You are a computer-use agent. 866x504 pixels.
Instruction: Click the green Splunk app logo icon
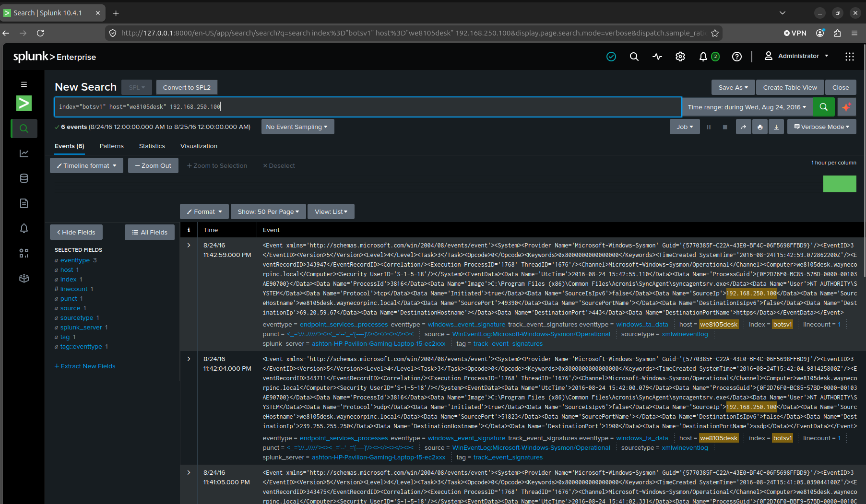(x=24, y=103)
